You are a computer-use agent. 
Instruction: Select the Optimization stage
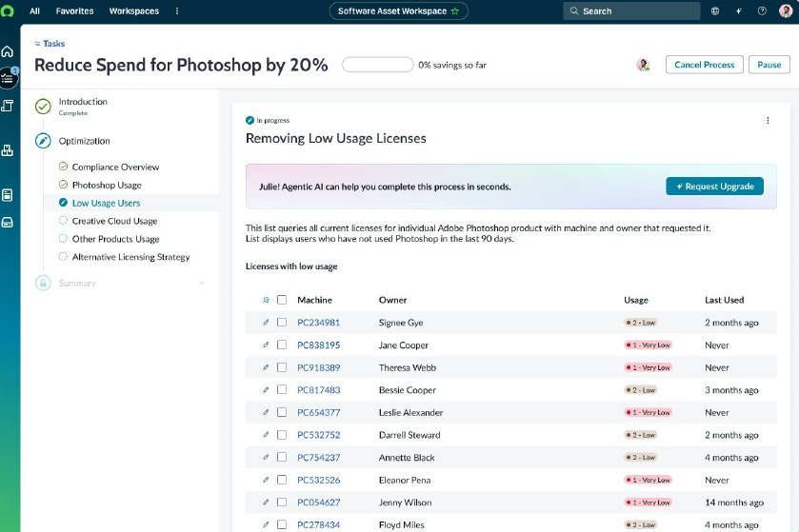84,141
